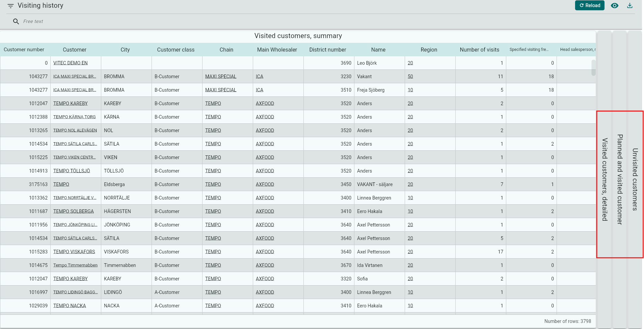The image size is (644, 329).
Task: Click region 50 link in Vakant row
Action: (410, 77)
